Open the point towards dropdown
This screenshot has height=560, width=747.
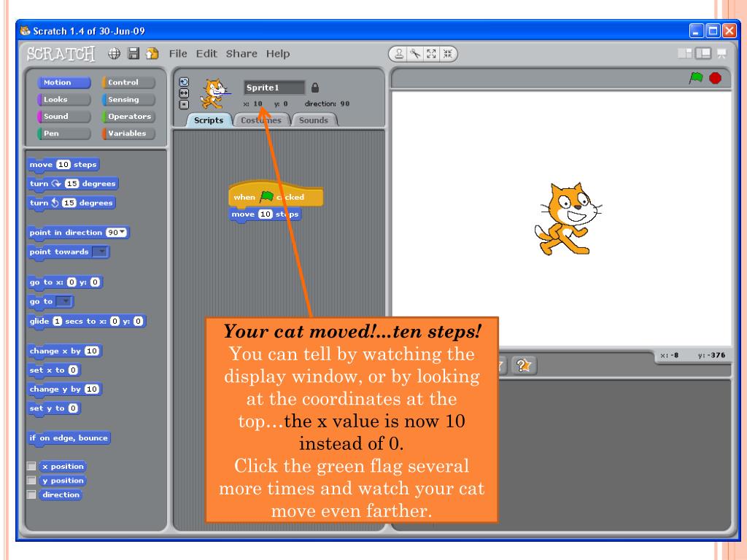(x=101, y=252)
